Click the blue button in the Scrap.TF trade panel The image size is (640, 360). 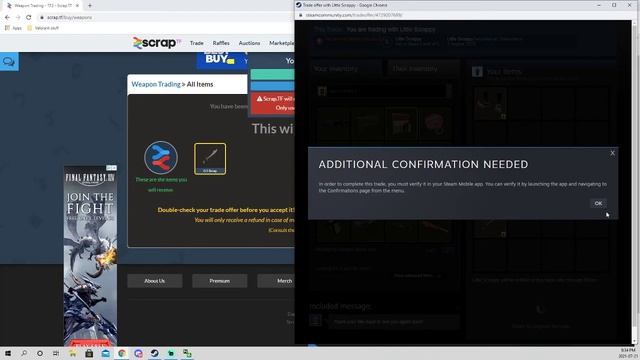[x=272, y=86]
